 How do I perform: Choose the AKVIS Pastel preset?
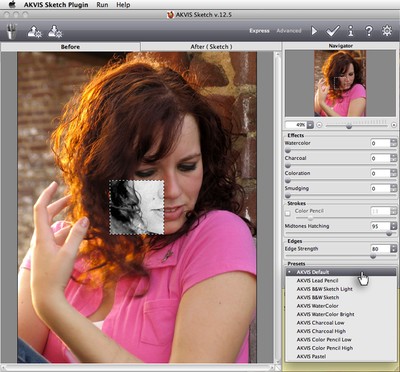(341, 356)
